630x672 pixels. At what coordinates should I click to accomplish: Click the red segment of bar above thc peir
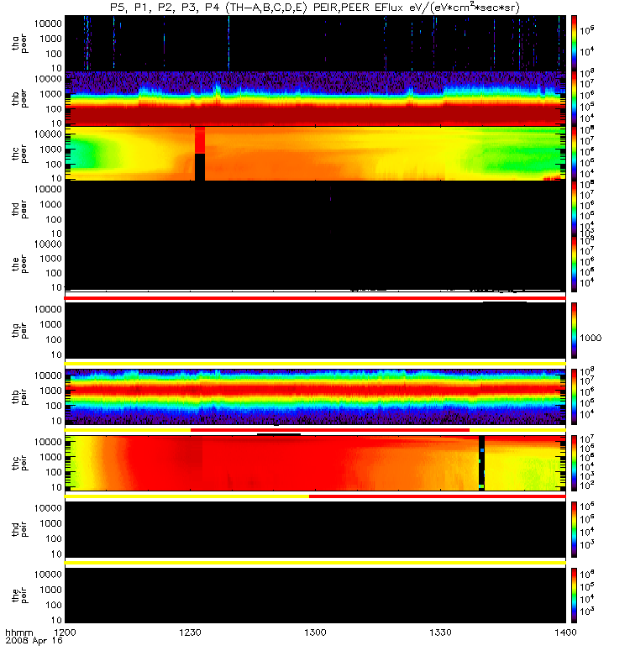(330, 430)
